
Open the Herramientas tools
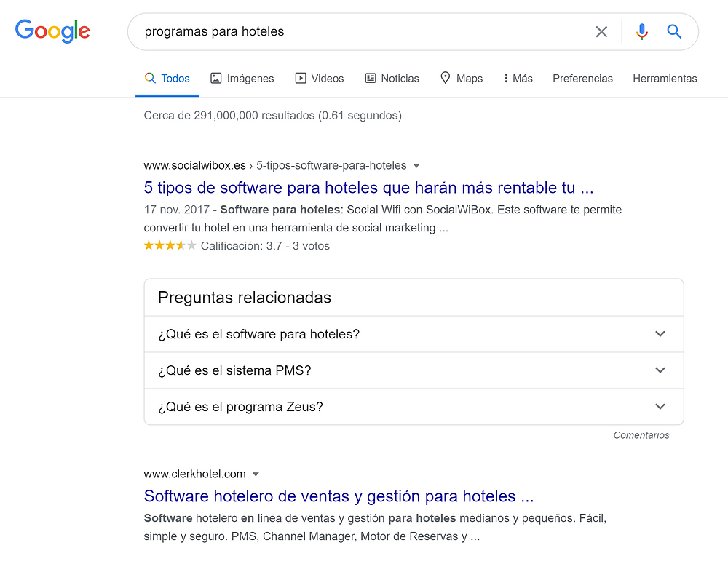coord(665,78)
